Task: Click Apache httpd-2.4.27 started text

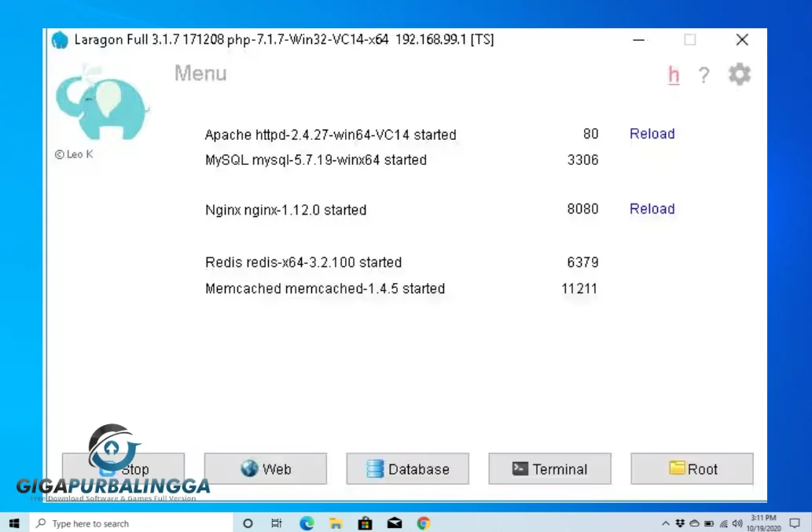Action: (330, 134)
